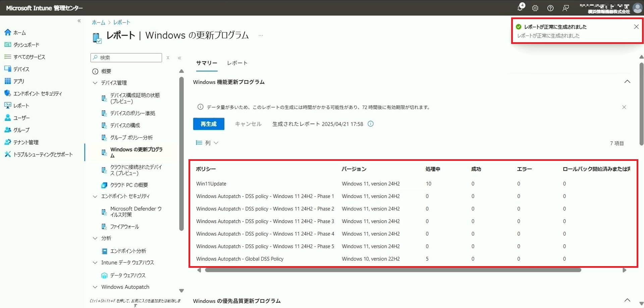Click the table horizontal scrollbar

click(393, 270)
